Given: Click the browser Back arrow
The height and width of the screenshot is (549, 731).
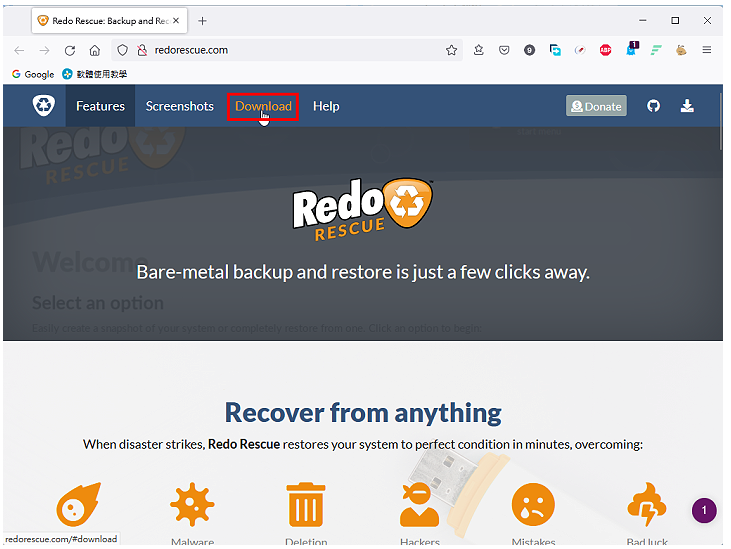Looking at the screenshot, I should [19, 50].
